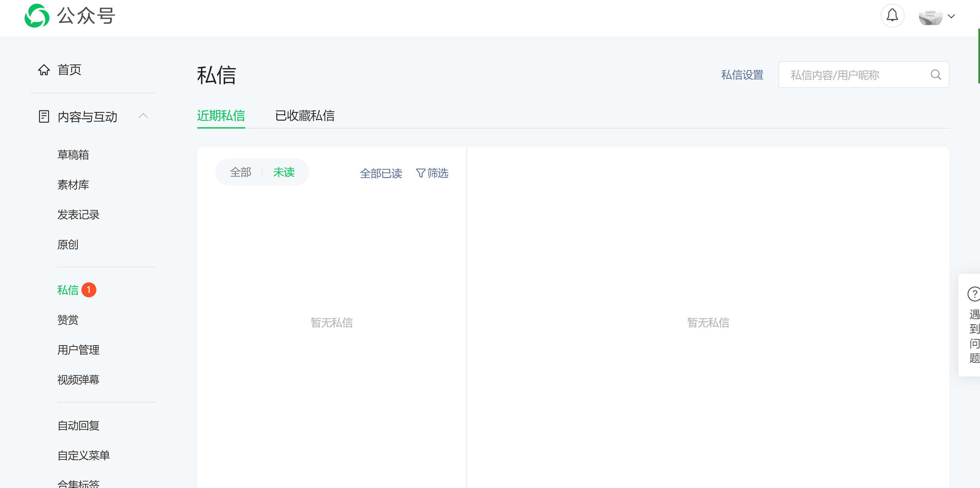Click the 内容与互动 document icon

pyautogui.click(x=44, y=116)
